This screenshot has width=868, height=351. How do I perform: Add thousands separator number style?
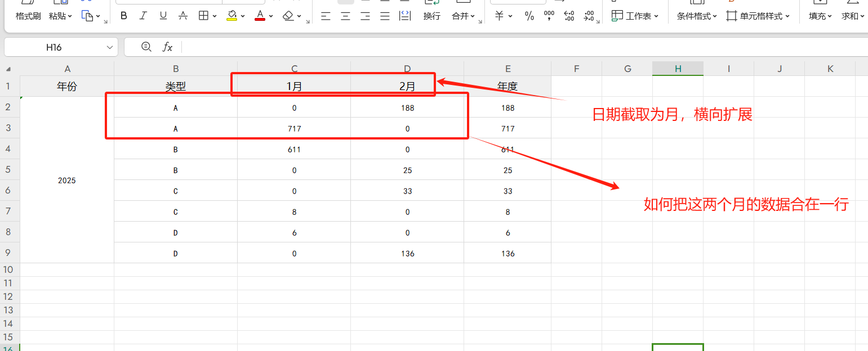[549, 16]
